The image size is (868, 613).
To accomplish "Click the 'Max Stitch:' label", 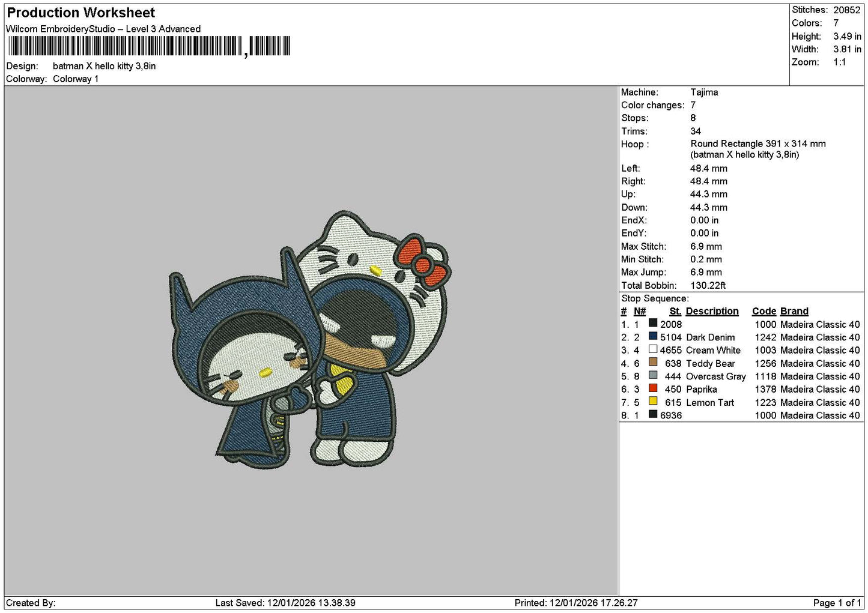I will click(644, 247).
